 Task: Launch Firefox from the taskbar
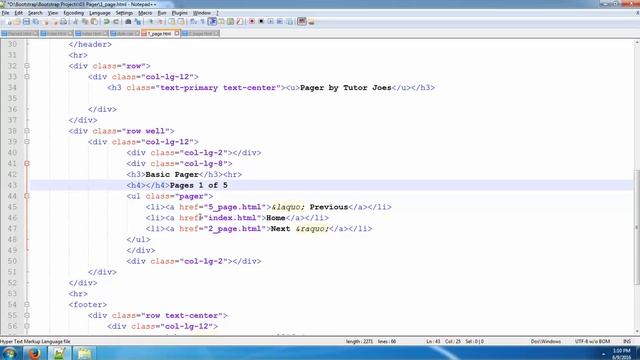point(34,353)
